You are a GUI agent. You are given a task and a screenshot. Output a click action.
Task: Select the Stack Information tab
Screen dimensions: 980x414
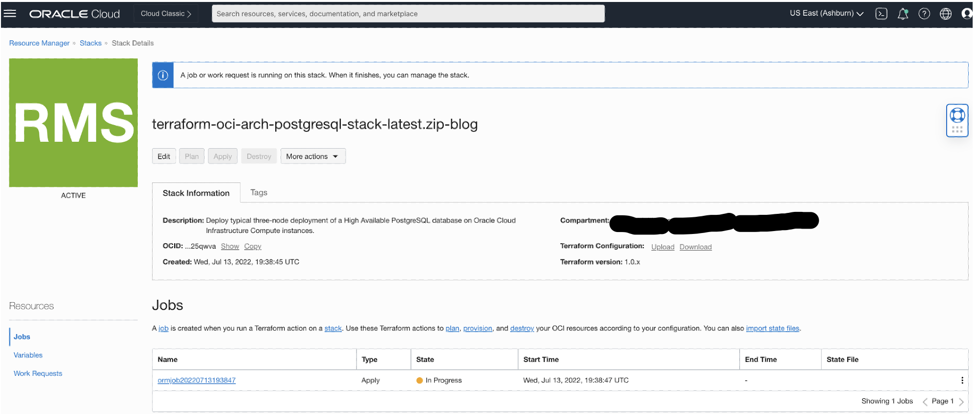pyautogui.click(x=196, y=193)
